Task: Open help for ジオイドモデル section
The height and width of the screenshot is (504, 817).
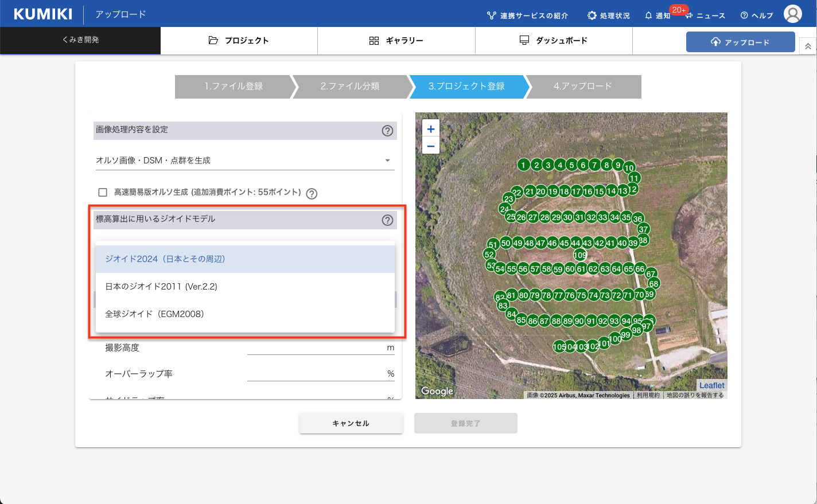Action: [x=387, y=220]
